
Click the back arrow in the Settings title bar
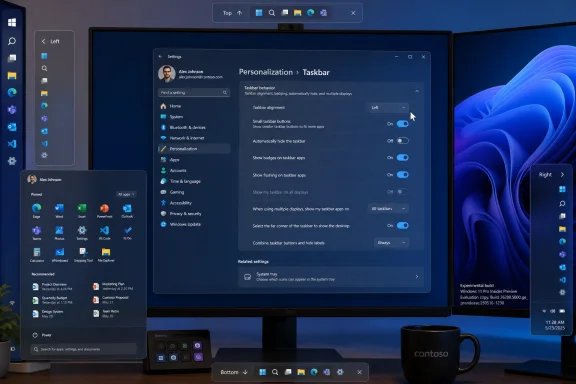click(160, 57)
